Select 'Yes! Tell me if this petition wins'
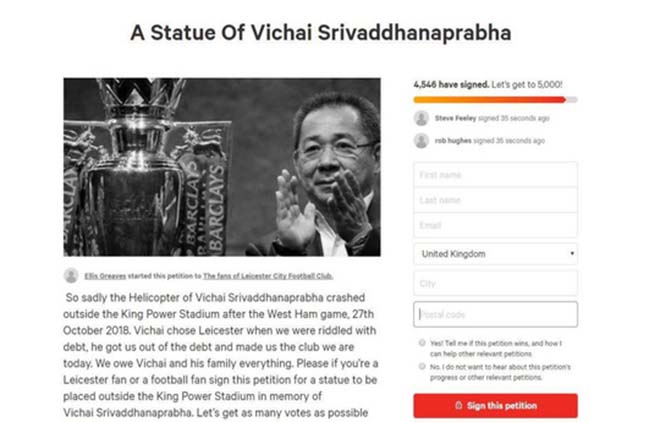The height and width of the screenshot is (422, 660). (x=422, y=343)
